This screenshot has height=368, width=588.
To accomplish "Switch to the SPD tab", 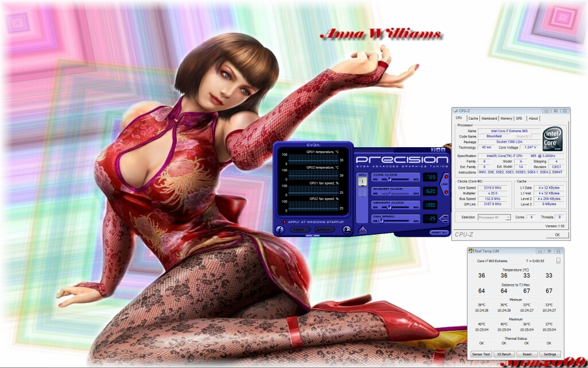I will point(519,118).
